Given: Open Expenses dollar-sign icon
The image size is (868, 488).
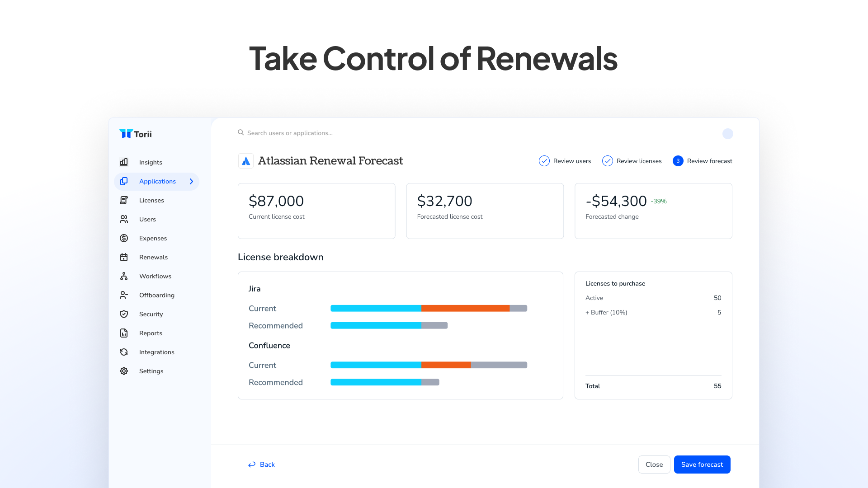Looking at the screenshot, I should point(124,238).
